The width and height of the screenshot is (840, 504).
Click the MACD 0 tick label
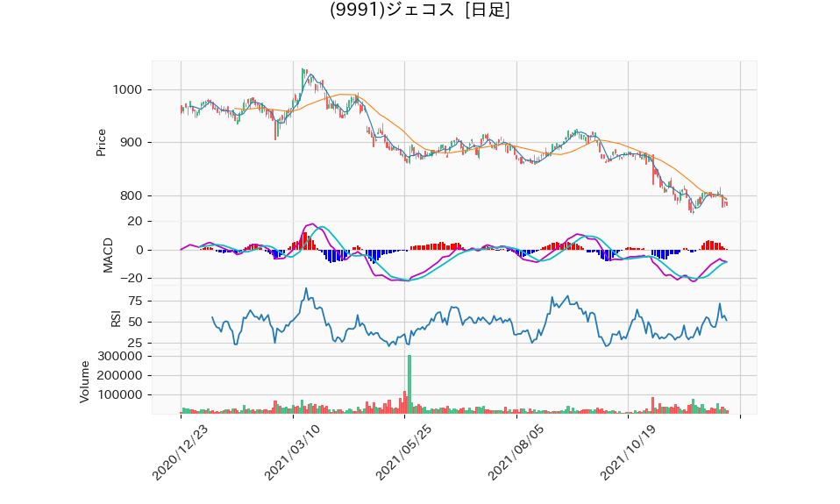139,250
